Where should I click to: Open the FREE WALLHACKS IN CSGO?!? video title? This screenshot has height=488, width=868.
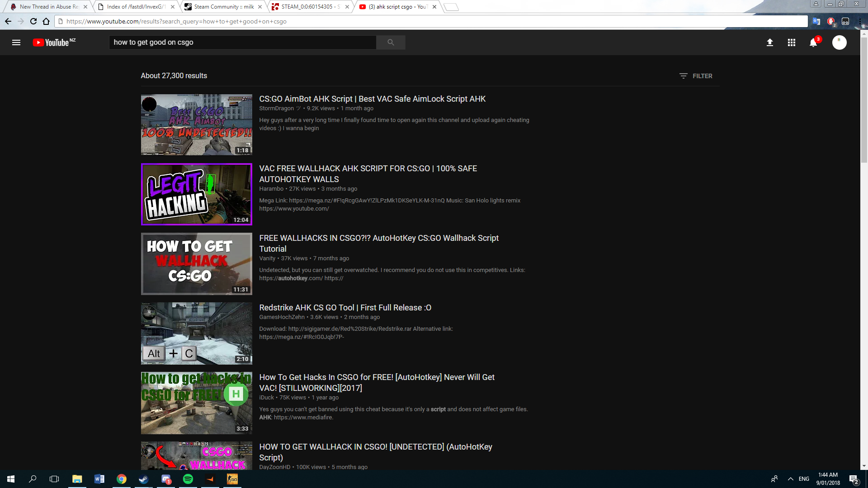tap(379, 244)
